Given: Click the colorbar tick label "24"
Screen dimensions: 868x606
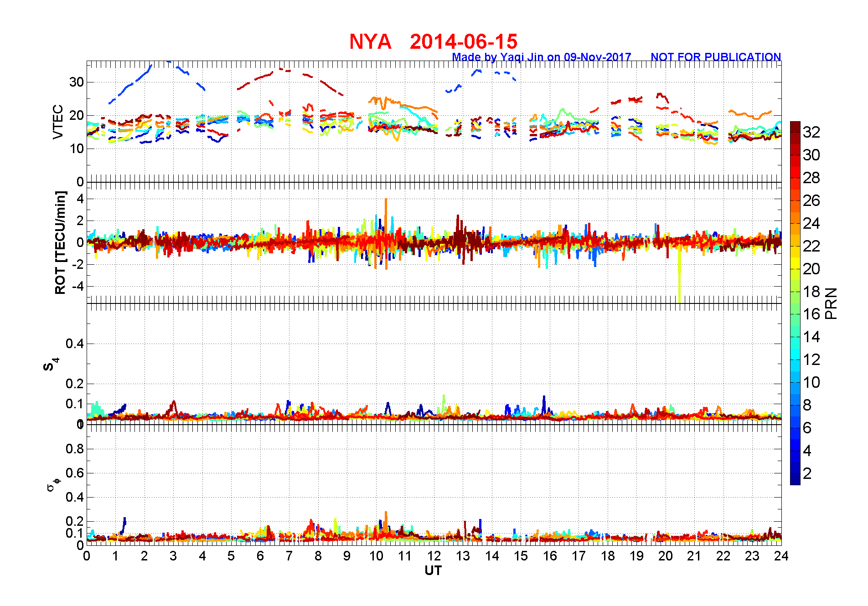Looking at the screenshot, I should pyautogui.click(x=811, y=223).
